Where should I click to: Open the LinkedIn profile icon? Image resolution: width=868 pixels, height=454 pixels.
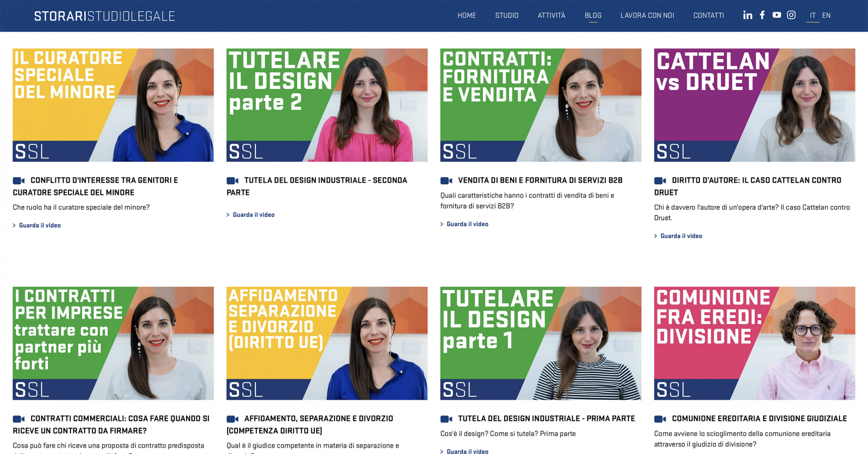(747, 15)
